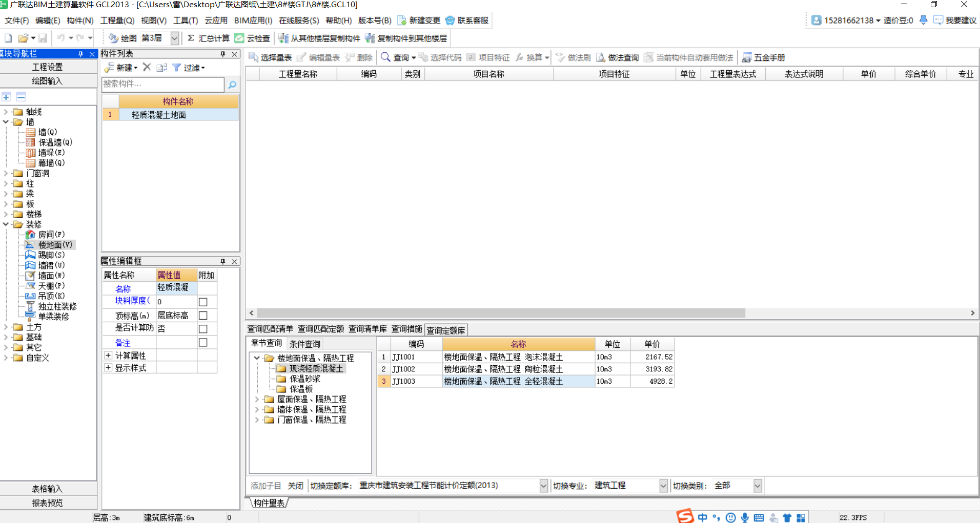
Task: Select 天棚(P) in the tree
Action: pos(46,286)
